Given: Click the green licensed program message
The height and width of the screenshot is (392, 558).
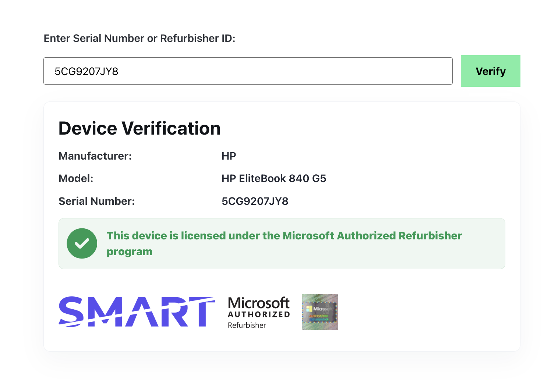Looking at the screenshot, I should (284, 243).
